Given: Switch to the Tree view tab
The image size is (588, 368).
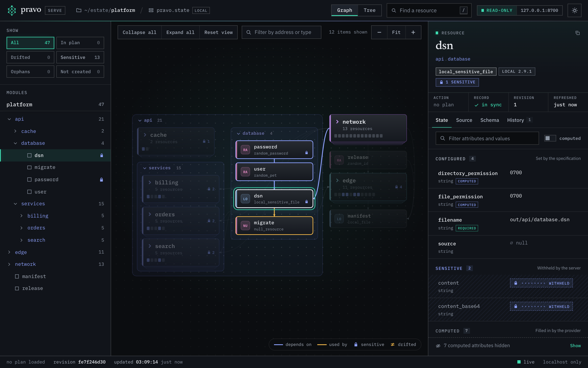Looking at the screenshot, I should coord(369,10).
